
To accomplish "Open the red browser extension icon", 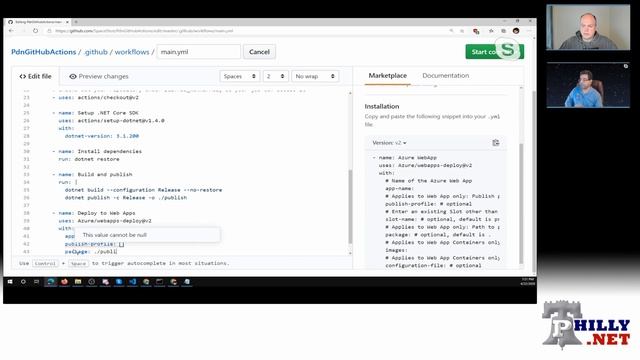I will [x=476, y=31].
